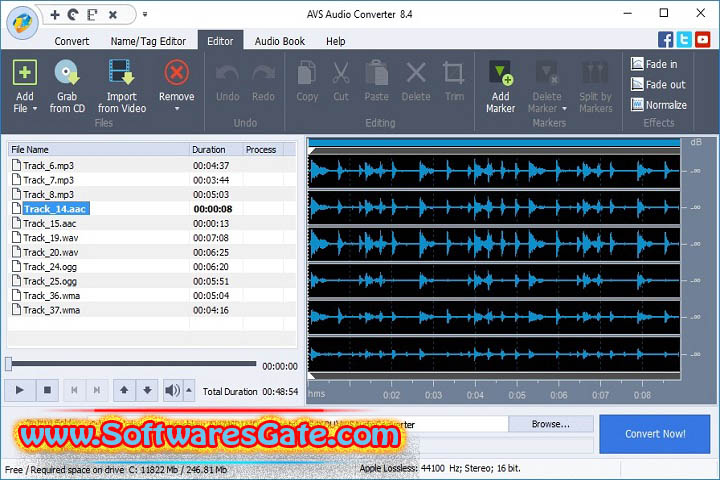Viewport: 720px width, 480px height.
Task: Click the Cut scissors icon
Action: pyautogui.click(x=341, y=73)
